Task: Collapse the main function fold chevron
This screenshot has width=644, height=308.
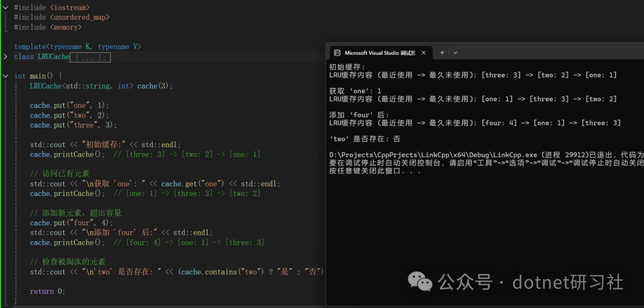Action: (x=5, y=76)
